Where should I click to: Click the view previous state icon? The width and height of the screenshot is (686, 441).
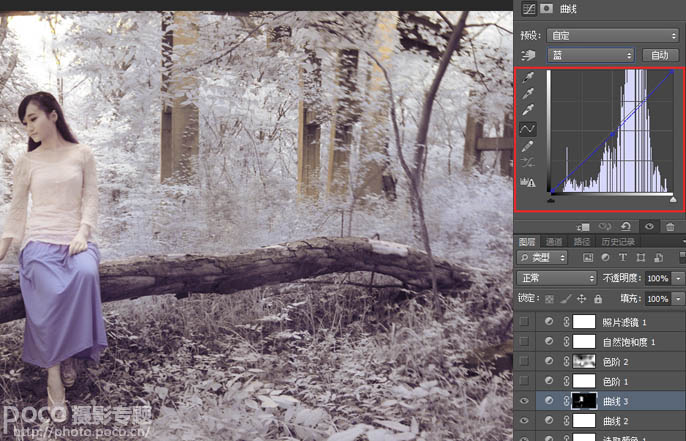pos(605,227)
